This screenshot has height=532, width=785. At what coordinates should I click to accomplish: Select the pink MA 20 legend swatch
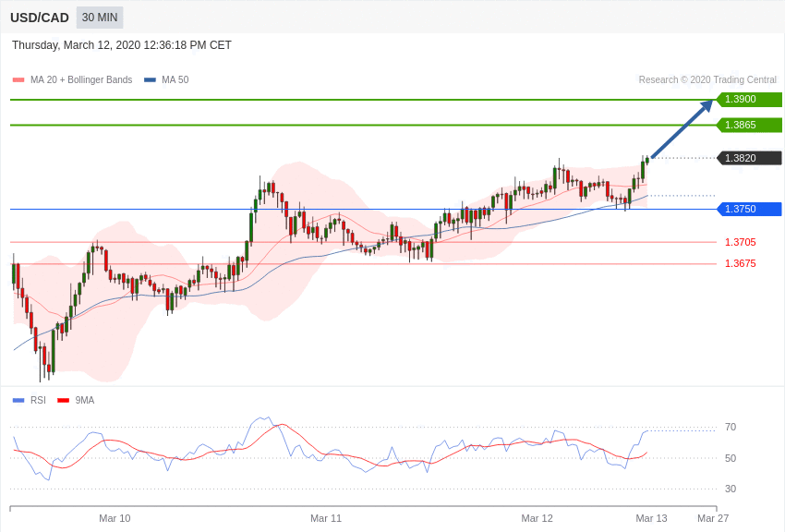(x=18, y=80)
